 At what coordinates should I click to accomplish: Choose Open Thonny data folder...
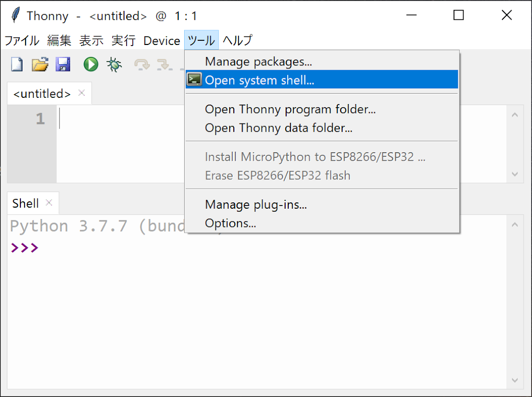click(x=322, y=128)
